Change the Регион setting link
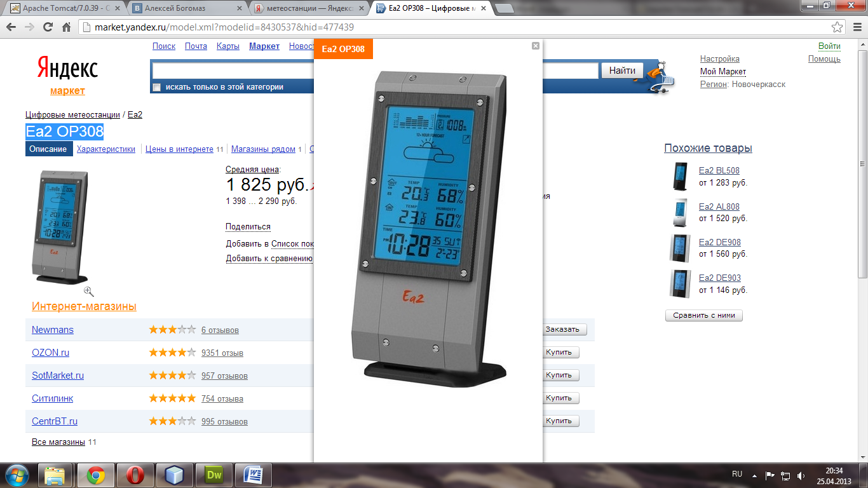 (x=714, y=85)
